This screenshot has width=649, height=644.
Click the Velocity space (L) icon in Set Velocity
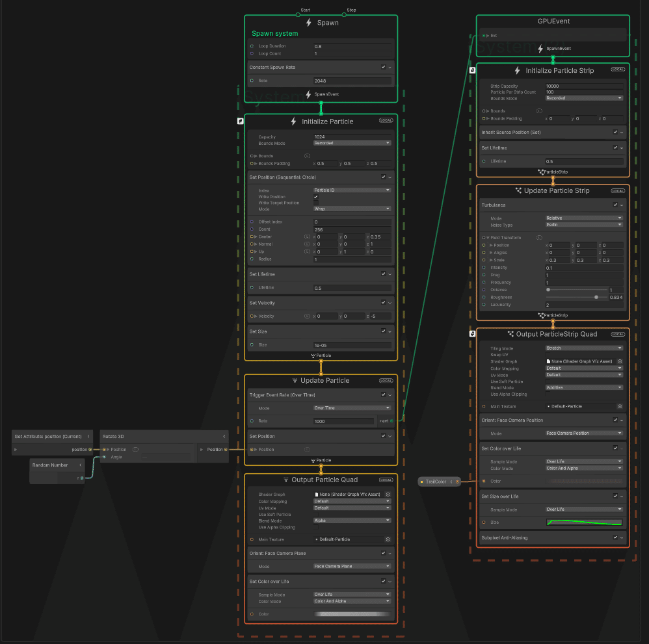pyautogui.click(x=307, y=316)
